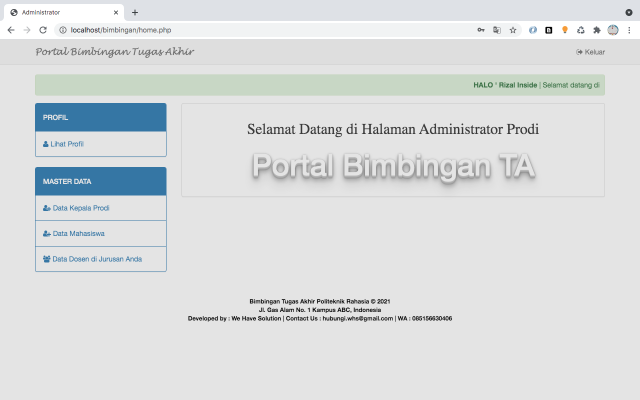Reload the page with the refresh icon
The image size is (640, 400).
[43, 30]
